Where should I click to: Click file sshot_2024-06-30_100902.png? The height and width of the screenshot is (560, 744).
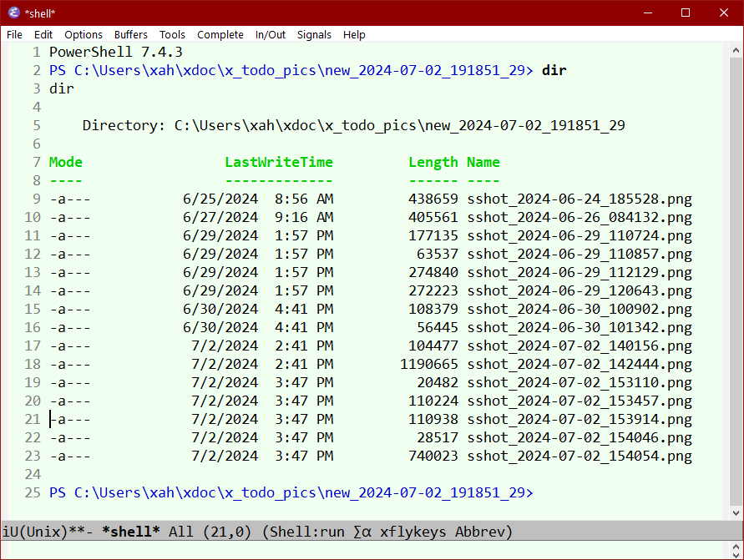pyautogui.click(x=580, y=309)
